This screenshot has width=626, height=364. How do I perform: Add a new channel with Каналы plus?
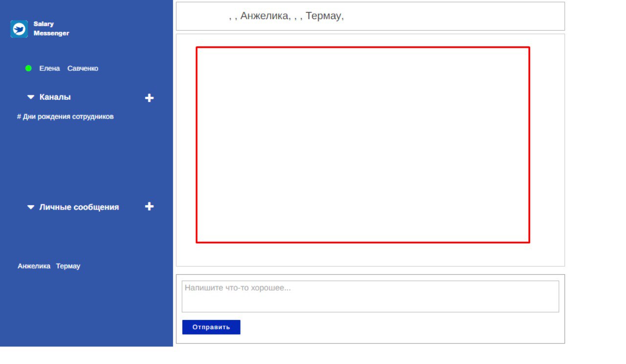click(150, 98)
